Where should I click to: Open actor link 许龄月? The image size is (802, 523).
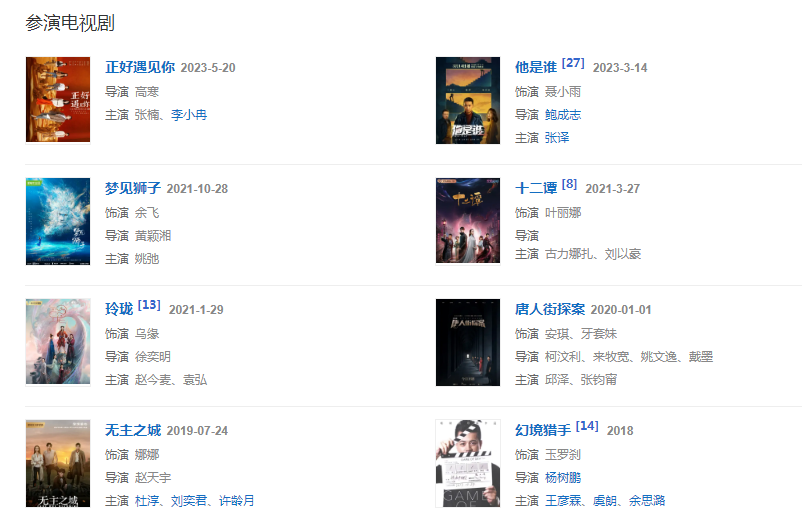click(x=236, y=501)
